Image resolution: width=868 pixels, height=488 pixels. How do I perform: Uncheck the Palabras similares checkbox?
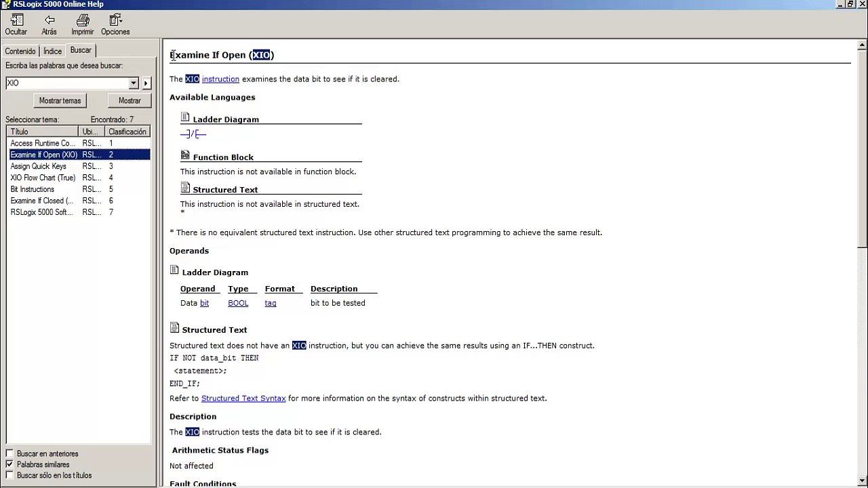click(x=9, y=464)
